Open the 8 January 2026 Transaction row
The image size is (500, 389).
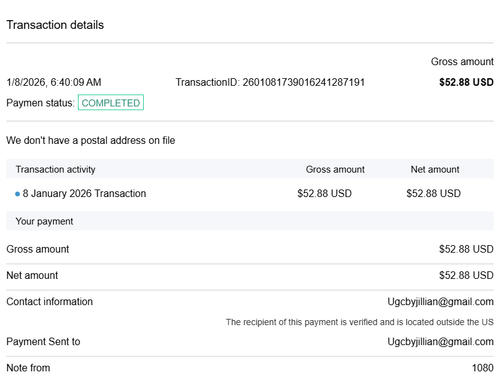point(250,194)
